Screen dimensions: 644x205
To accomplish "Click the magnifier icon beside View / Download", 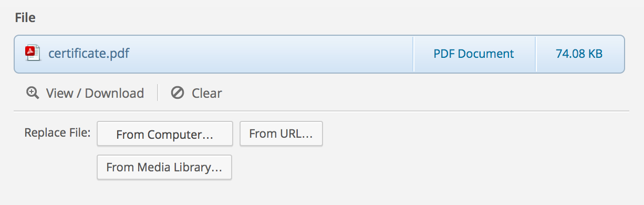I will (x=33, y=93).
